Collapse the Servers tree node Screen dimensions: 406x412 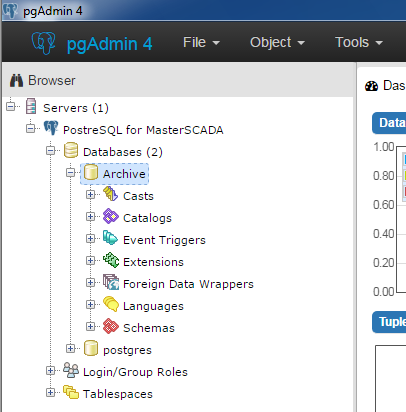(11, 107)
